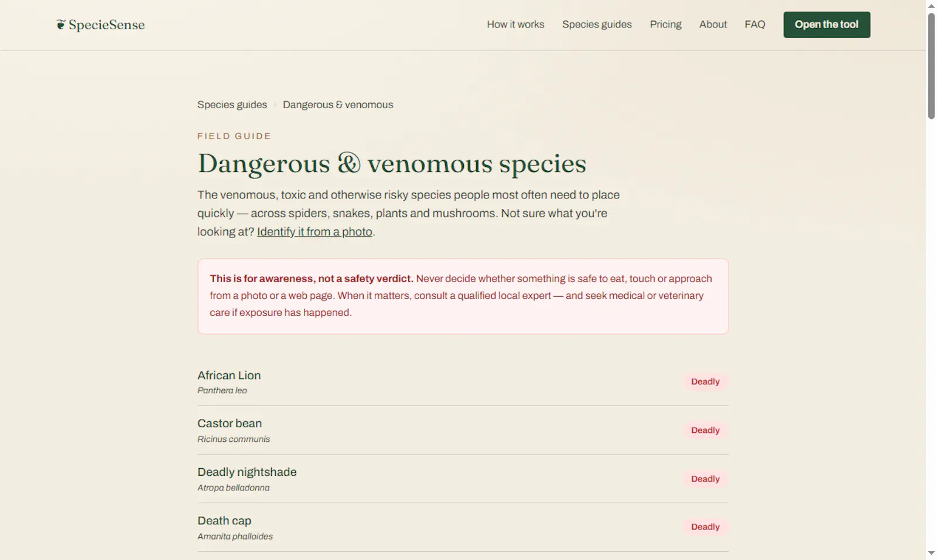
Task: Open the Pricing page
Action: 665,25
